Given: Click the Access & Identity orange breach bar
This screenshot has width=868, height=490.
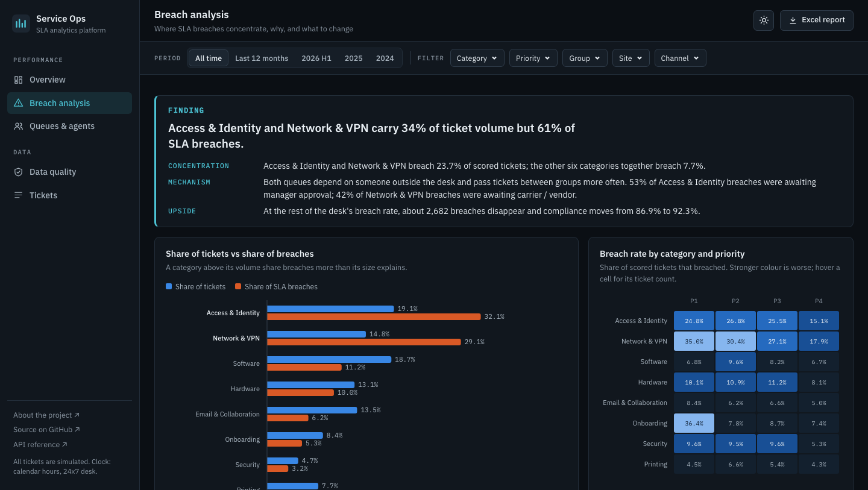Looking at the screenshot, I should (374, 317).
